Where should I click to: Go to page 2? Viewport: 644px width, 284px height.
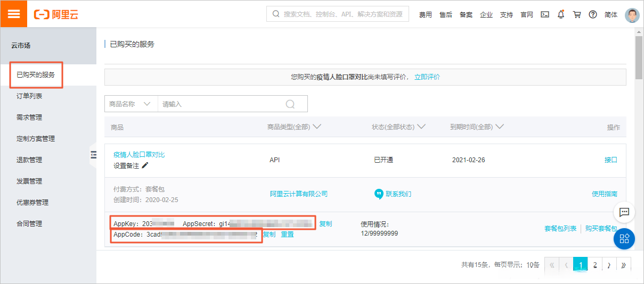(595, 264)
